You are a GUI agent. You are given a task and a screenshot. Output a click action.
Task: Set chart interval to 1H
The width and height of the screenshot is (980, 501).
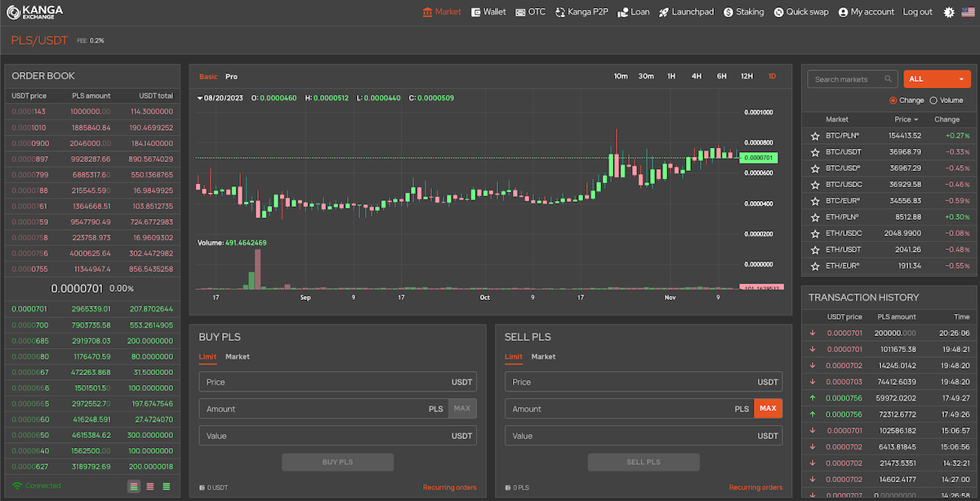click(x=671, y=76)
